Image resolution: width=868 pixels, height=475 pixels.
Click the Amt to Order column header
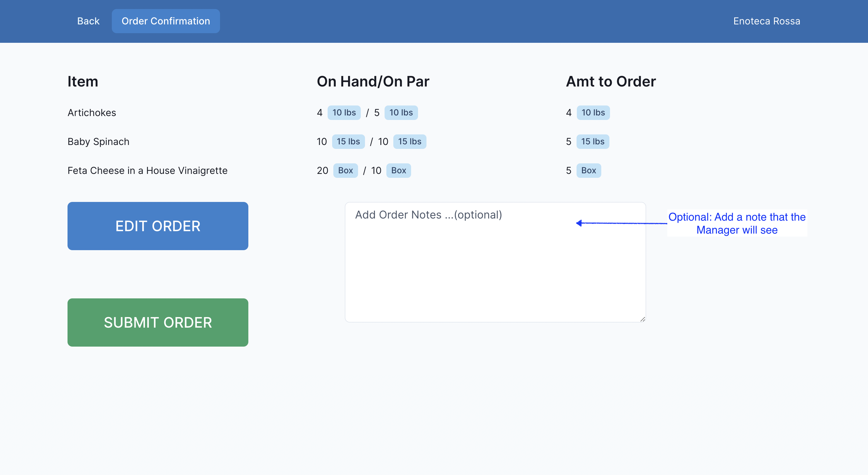coord(611,81)
